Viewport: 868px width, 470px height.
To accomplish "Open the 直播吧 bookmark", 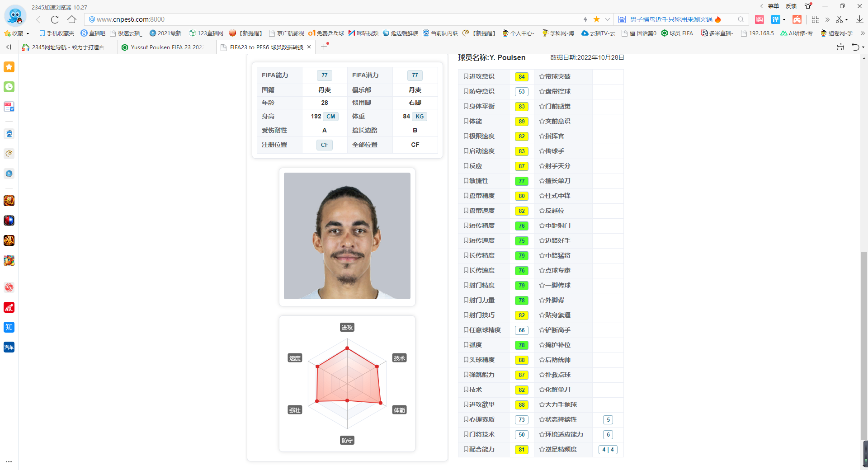I will pyautogui.click(x=93, y=33).
